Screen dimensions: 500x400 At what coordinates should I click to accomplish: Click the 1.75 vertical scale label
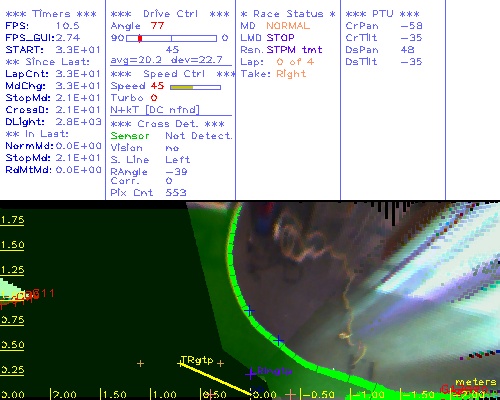tap(12, 220)
